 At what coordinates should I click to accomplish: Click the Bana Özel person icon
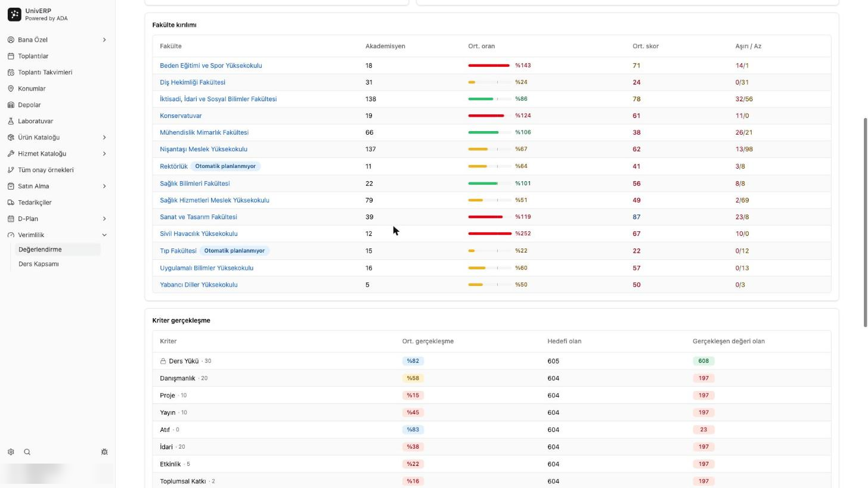point(11,40)
